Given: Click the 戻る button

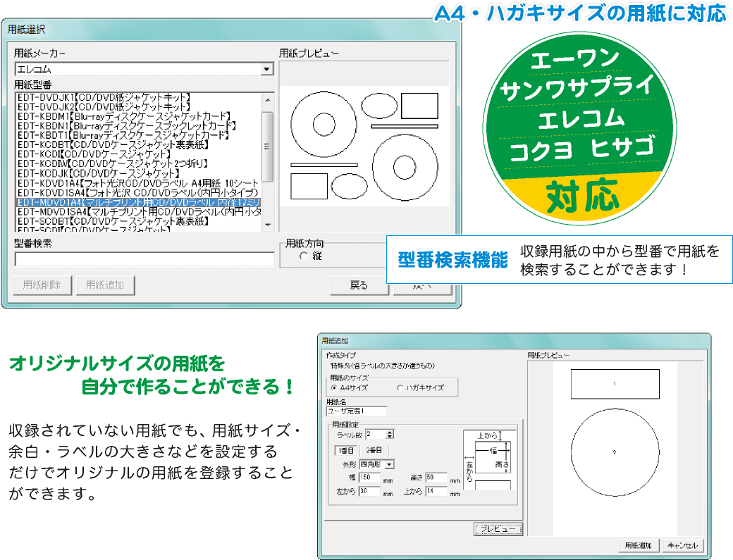Looking at the screenshot, I should click(x=359, y=285).
